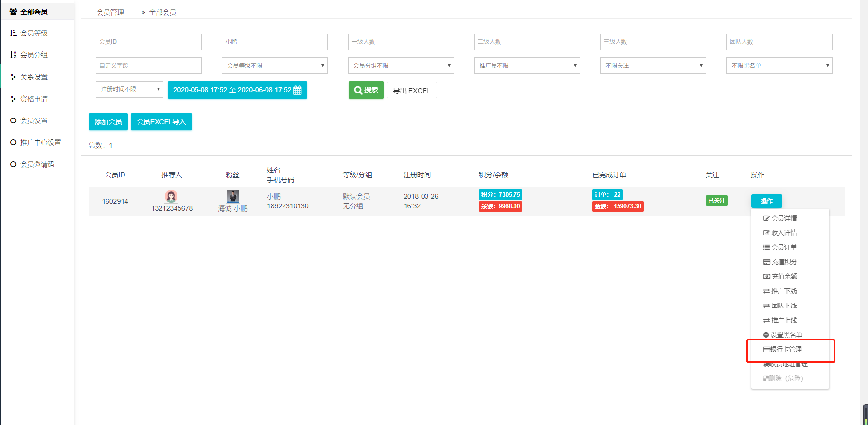
Task: Click the 会员EXCEL导入 button
Action: coord(161,122)
